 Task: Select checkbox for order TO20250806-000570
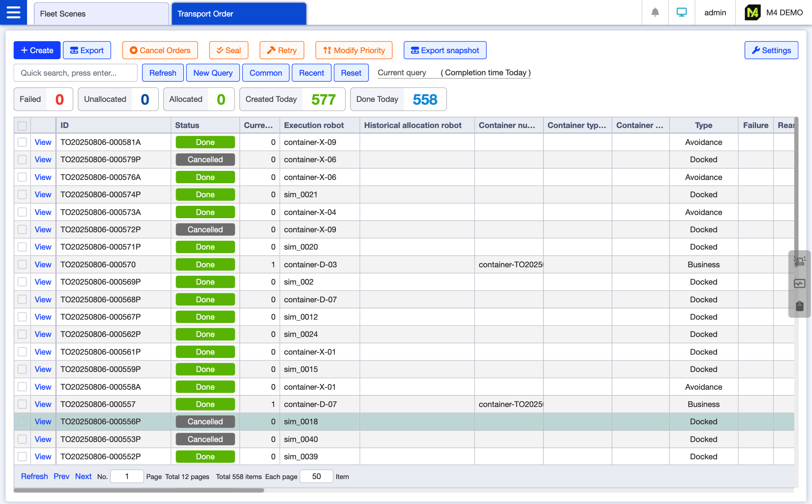tap(22, 264)
